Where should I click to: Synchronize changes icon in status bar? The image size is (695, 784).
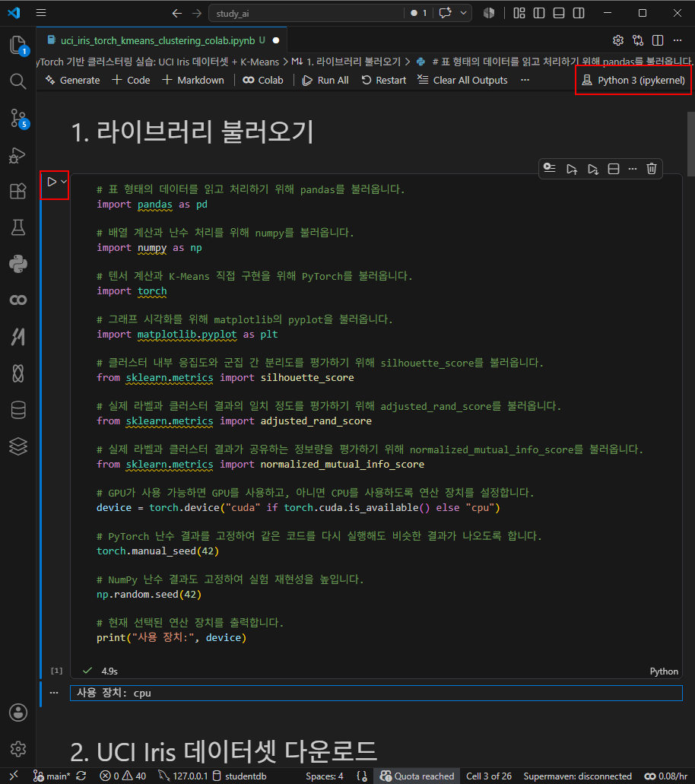[81, 776]
